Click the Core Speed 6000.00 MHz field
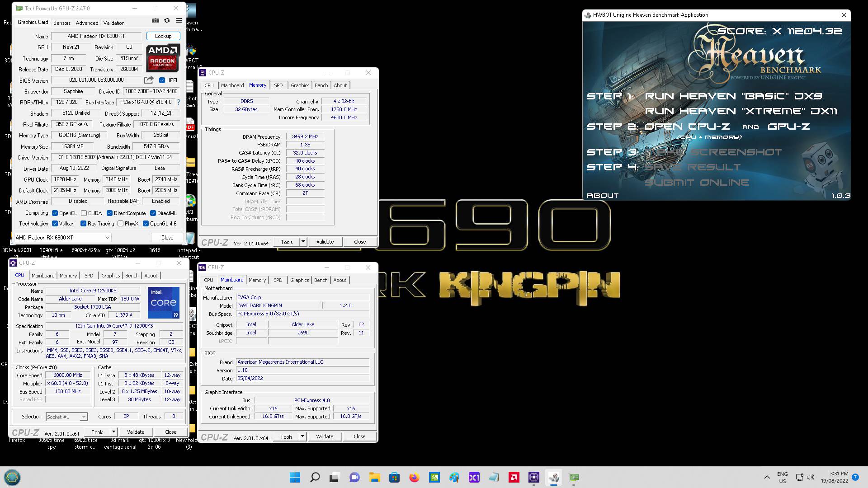 [x=68, y=375]
